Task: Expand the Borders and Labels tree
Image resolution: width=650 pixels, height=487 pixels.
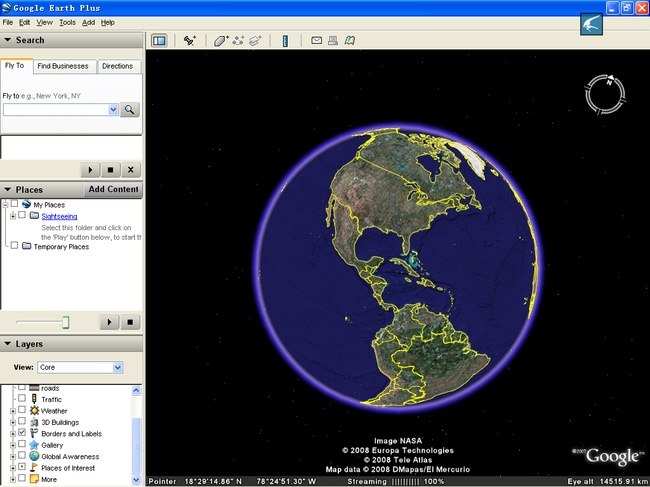Action: 13,434
